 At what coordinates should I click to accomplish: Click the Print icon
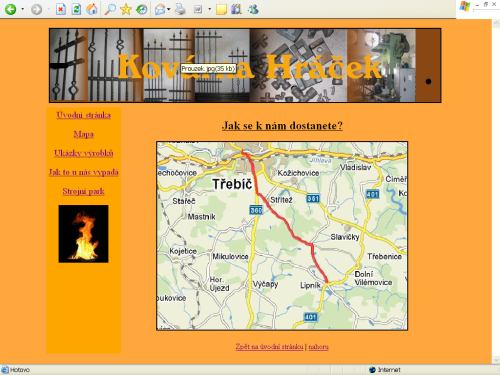(180, 9)
